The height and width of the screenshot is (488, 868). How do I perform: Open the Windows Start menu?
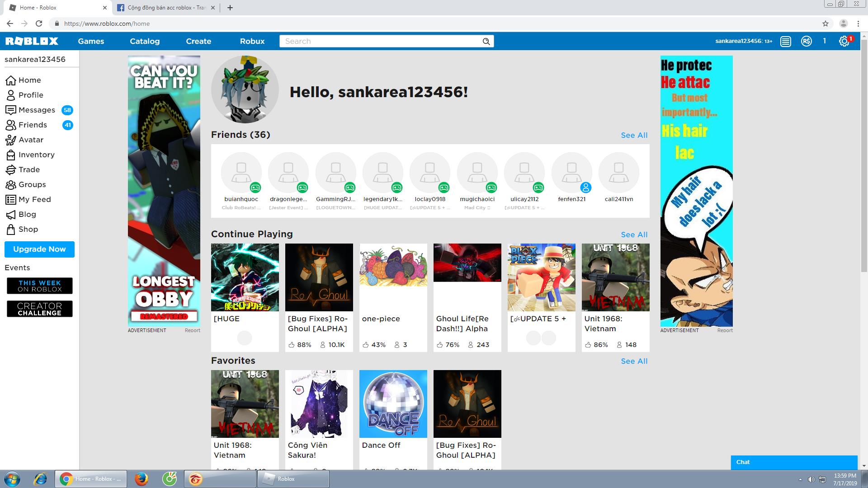[x=12, y=479]
